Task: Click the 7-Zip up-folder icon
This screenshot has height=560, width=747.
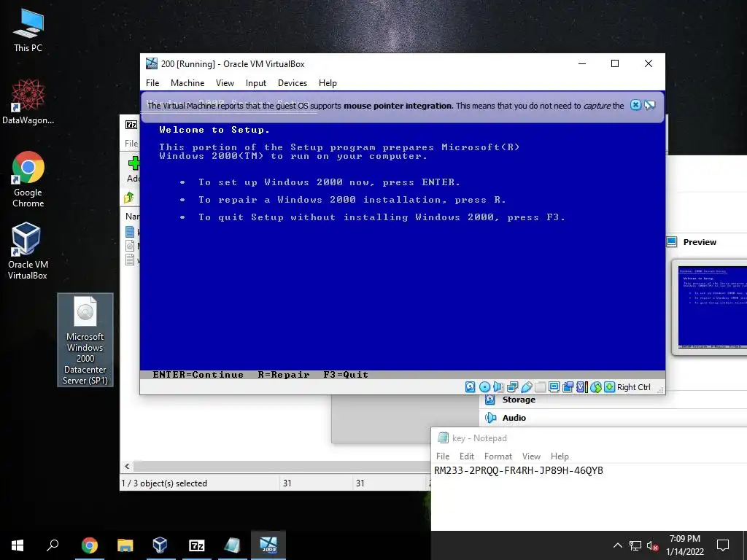Action: tap(129, 197)
